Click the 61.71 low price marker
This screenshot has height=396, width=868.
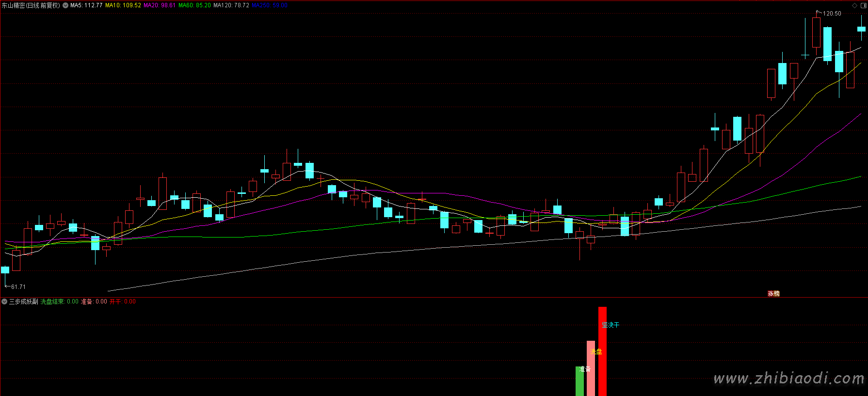pos(18,287)
